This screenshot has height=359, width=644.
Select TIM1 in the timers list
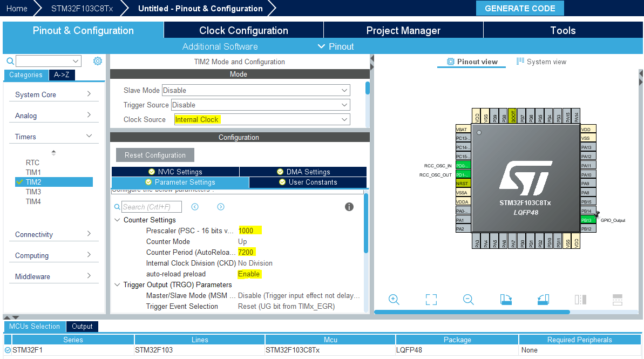coord(33,173)
